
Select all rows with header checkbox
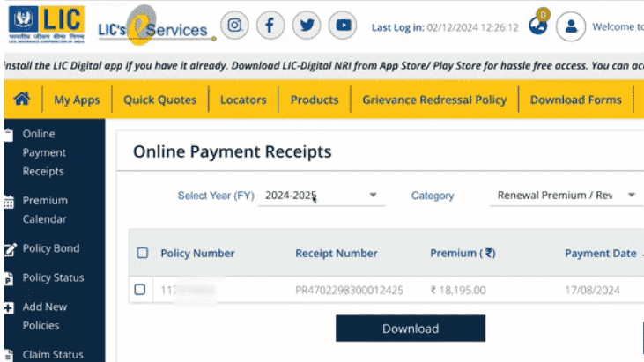pyautogui.click(x=143, y=254)
